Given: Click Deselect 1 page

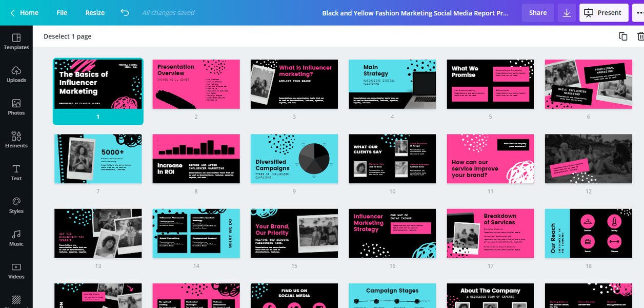Looking at the screenshot, I should pyautogui.click(x=68, y=36).
